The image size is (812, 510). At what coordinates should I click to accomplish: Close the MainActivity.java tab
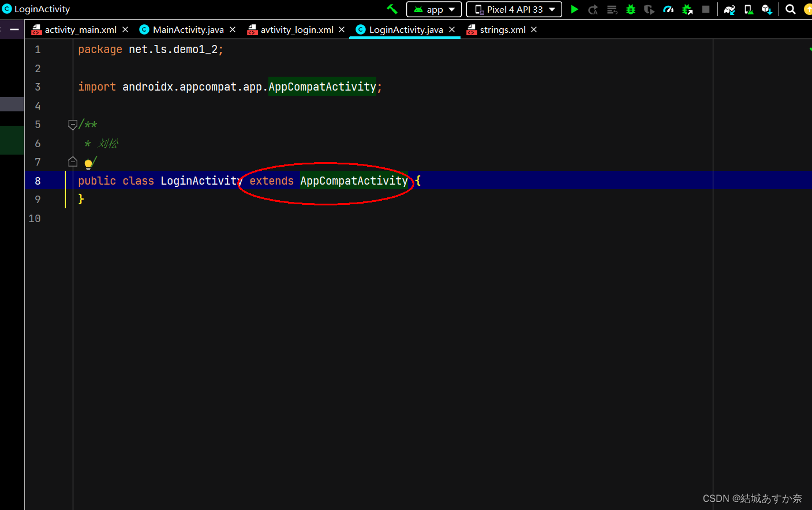[x=233, y=29]
